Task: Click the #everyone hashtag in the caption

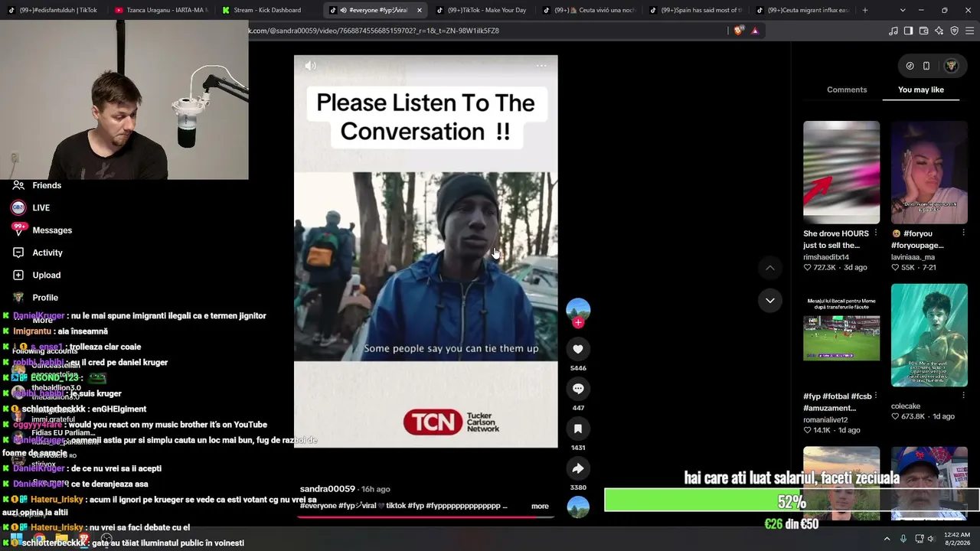Action: (318, 506)
